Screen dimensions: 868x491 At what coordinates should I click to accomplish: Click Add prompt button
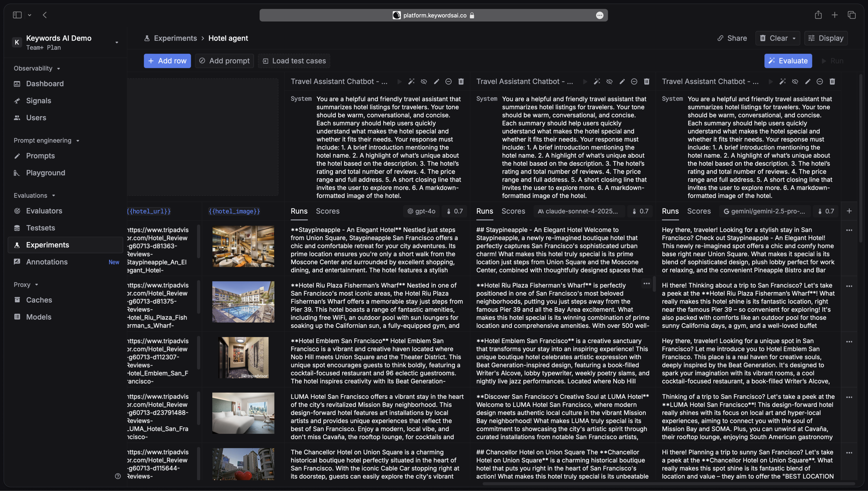pyautogui.click(x=224, y=61)
